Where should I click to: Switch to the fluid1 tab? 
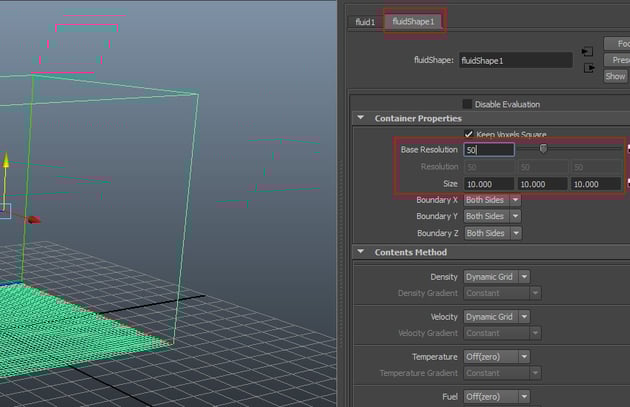point(364,21)
